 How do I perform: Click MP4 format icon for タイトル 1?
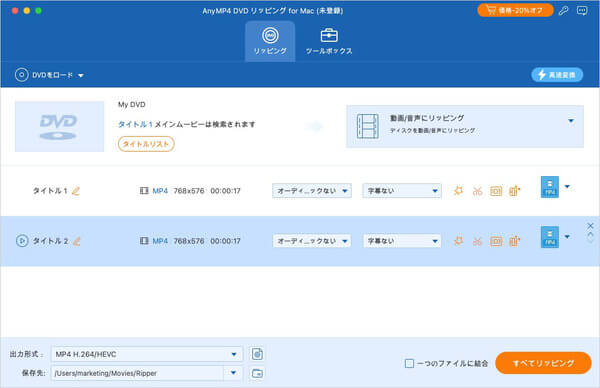click(549, 187)
